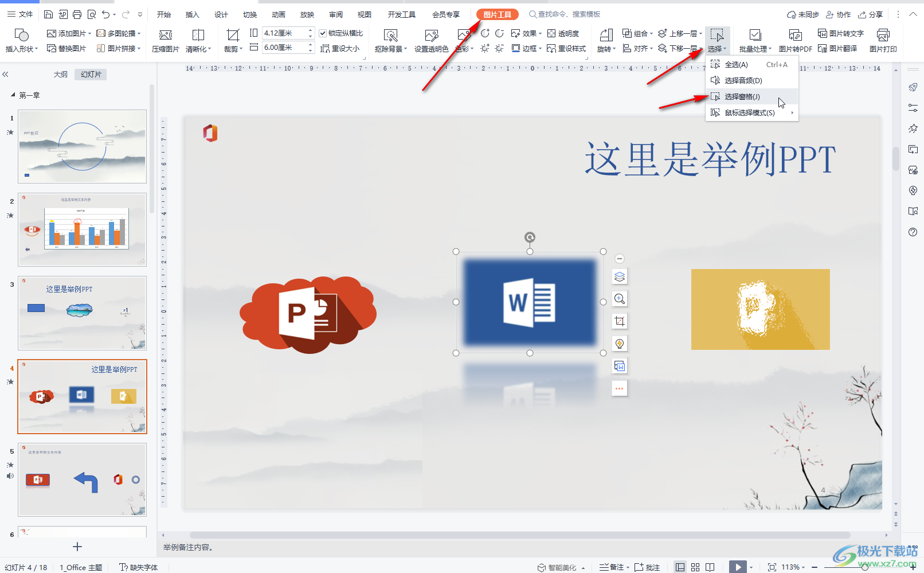The height and width of the screenshot is (573, 924).
Task: Start slideshow with play button
Action: click(738, 567)
